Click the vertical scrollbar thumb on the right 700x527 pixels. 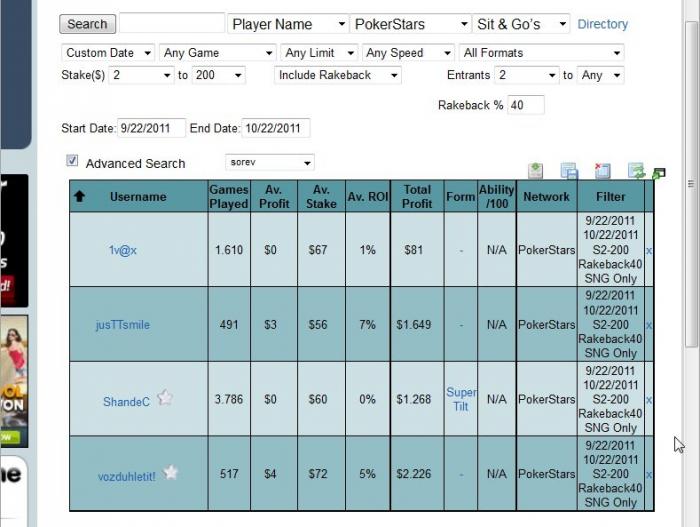coord(691,183)
